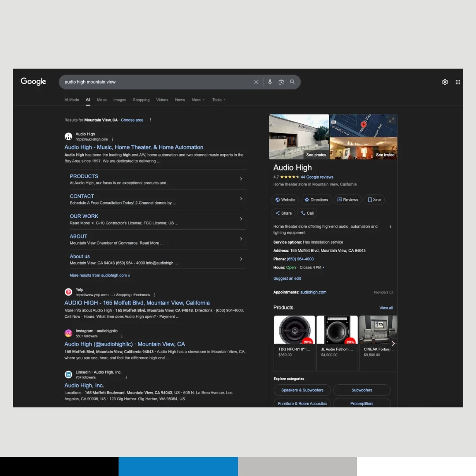Image resolution: width=476 pixels, height=476 pixels.
Task: Open three-dot menu beside LinkedIn result
Action: 126,377
